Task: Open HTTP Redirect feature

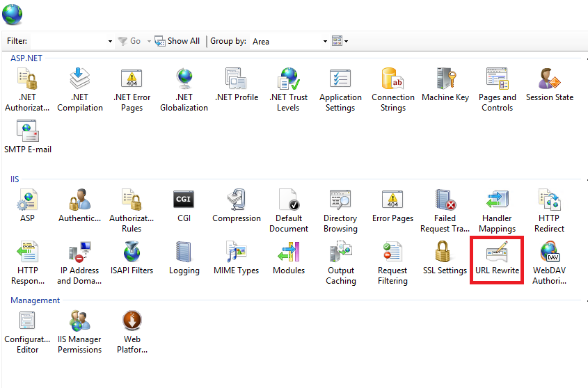Action: click(x=549, y=211)
